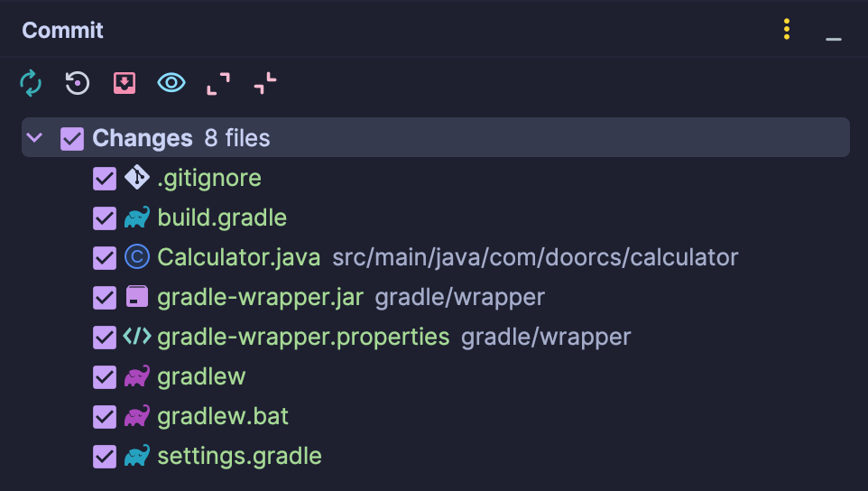Uncheck the .gitignore file checkbox

tap(105, 178)
